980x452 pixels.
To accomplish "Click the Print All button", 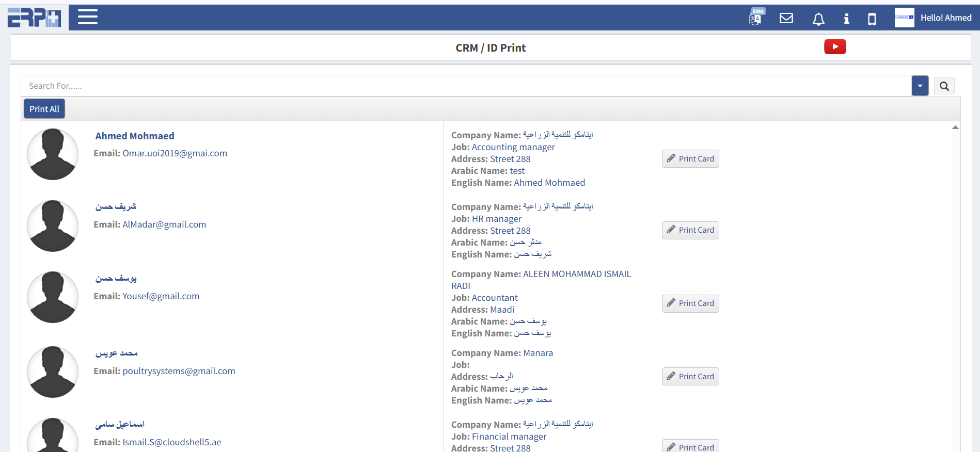I will pyautogui.click(x=44, y=109).
